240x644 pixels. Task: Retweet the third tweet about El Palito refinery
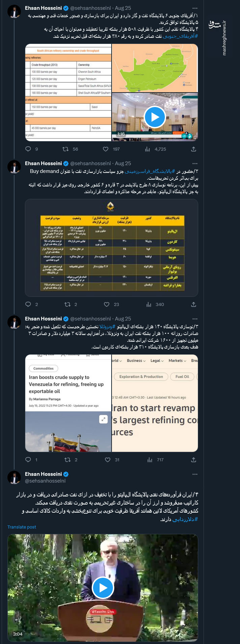67,460
